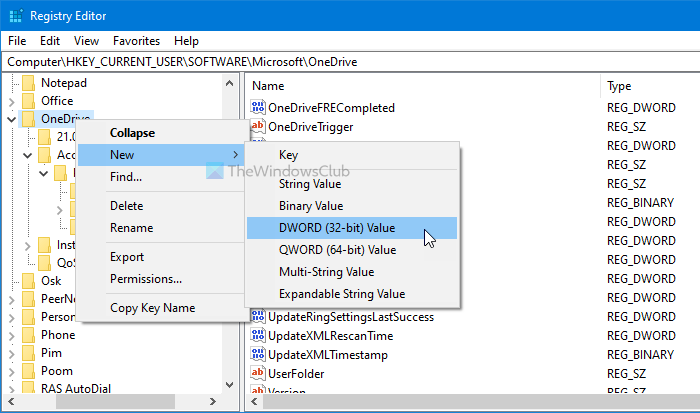
Task: Select the Pim key in the tree
Action: tap(51, 353)
